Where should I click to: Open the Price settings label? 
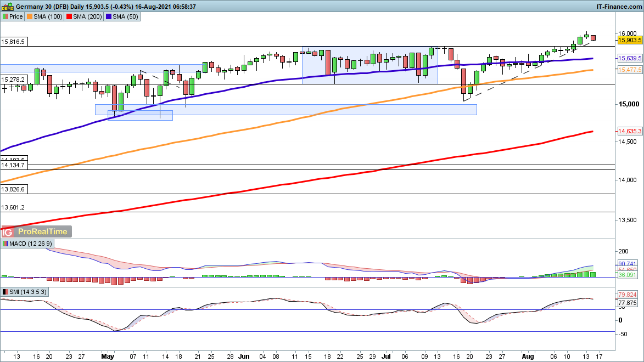(x=16, y=16)
